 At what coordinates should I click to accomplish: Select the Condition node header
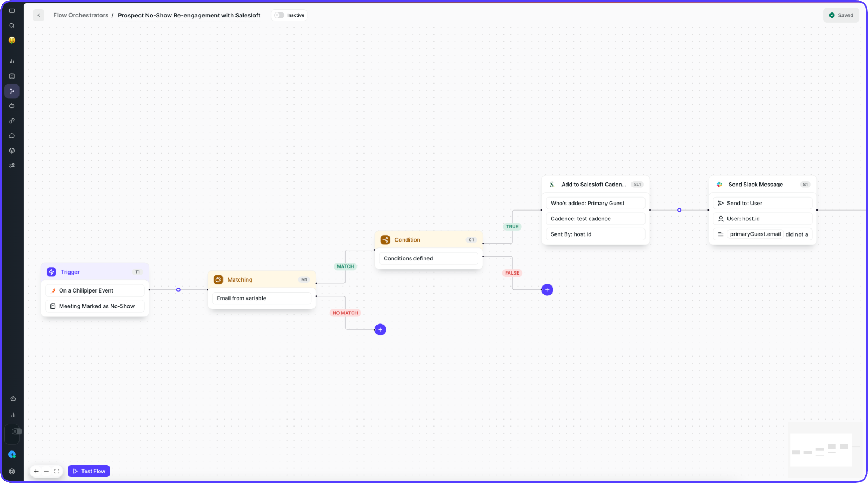(x=429, y=240)
